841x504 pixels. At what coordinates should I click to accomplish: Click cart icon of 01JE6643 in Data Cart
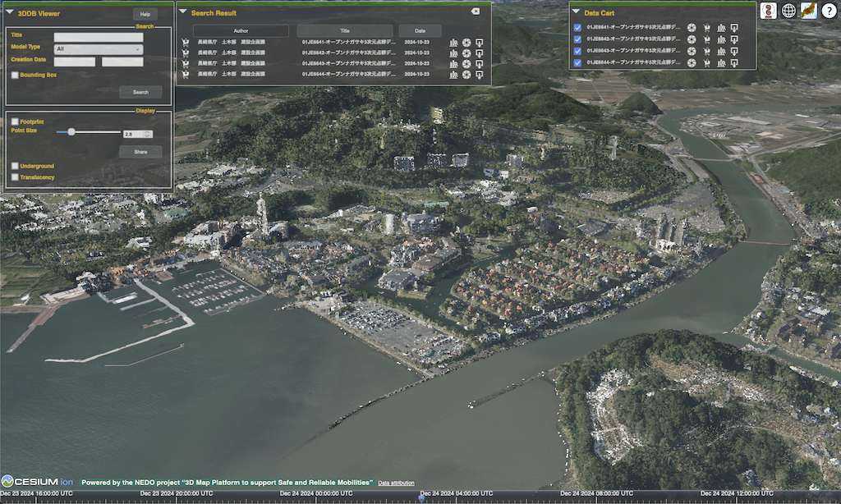[x=707, y=51]
